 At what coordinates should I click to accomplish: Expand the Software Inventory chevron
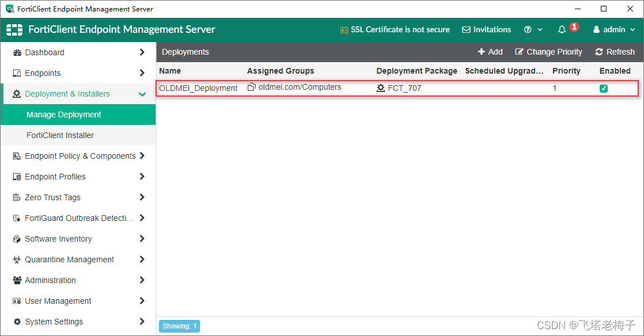tap(142, 238)
